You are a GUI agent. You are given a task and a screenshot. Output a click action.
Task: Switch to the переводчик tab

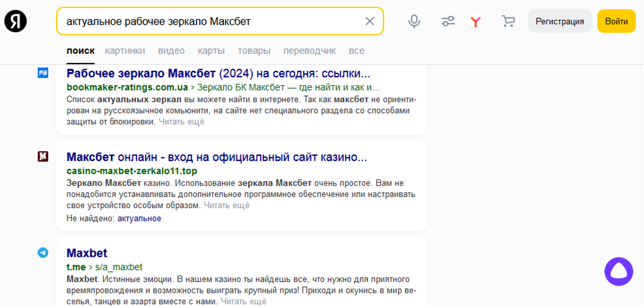309,51
